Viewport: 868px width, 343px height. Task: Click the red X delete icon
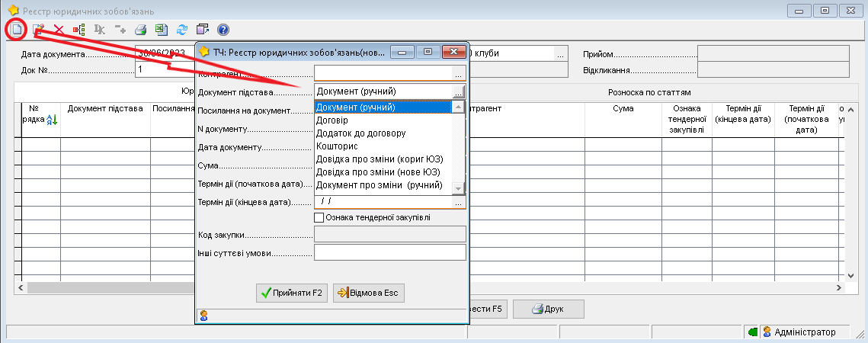click(x=58, y=30)
